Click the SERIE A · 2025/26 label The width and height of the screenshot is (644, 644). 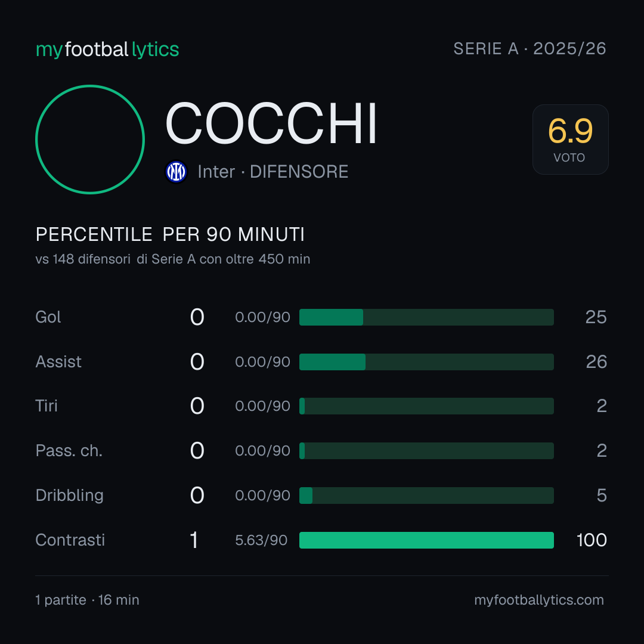(530, 49)
